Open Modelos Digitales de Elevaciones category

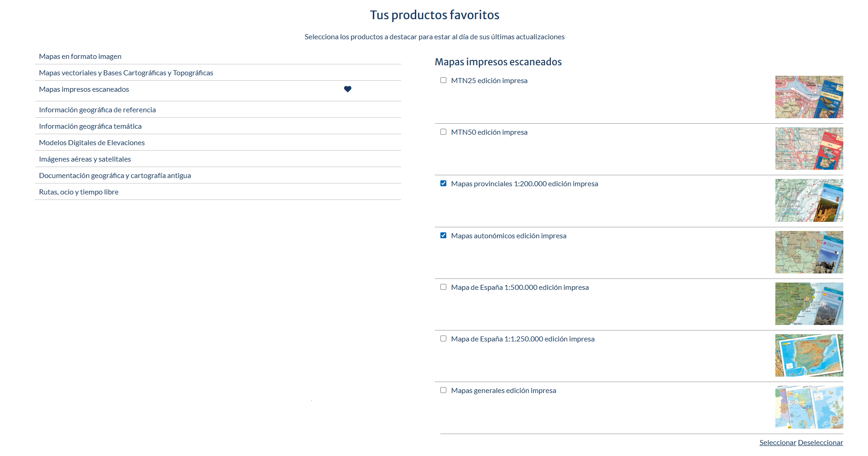point(92,143)
